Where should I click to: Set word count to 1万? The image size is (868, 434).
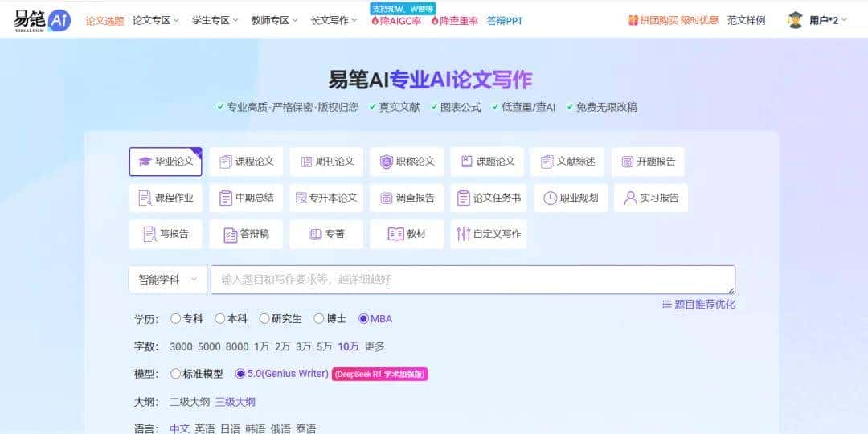pyautogui.click(x=261, y=346)
